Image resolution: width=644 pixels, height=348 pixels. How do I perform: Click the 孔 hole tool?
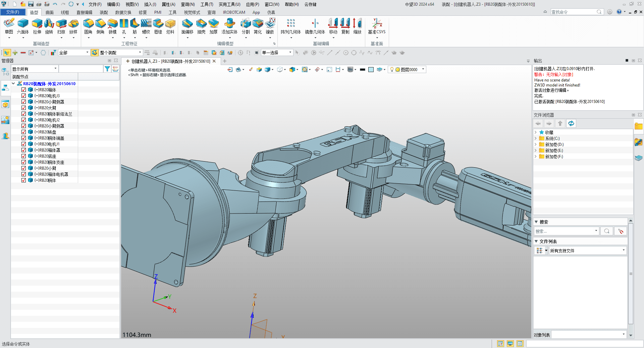(124, 26)
